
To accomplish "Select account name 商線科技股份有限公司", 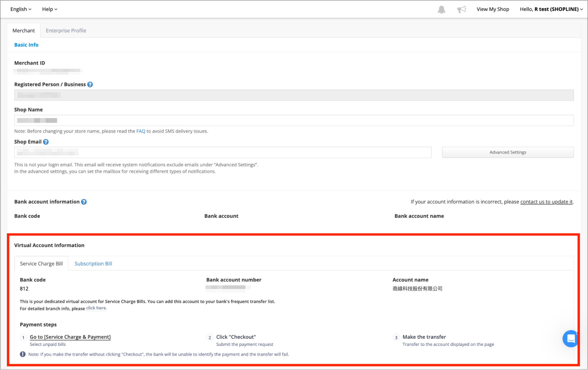I will [x=417, y=289].
